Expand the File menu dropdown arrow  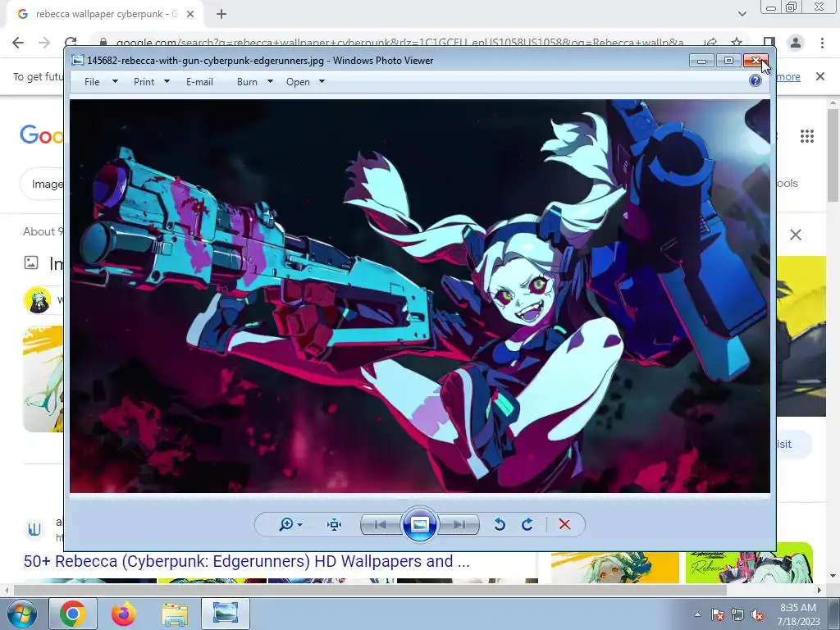pos(115,81)
